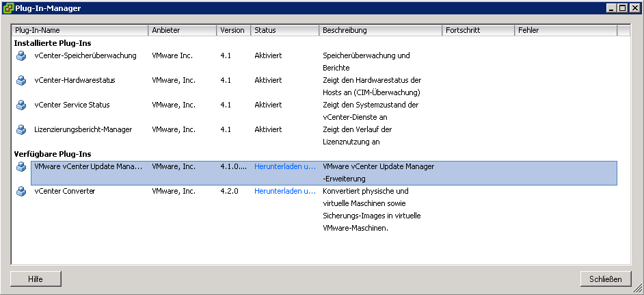Click the VMware vCenter Update Manager icon
Screen dimensions: 644x295
(21, 166)
